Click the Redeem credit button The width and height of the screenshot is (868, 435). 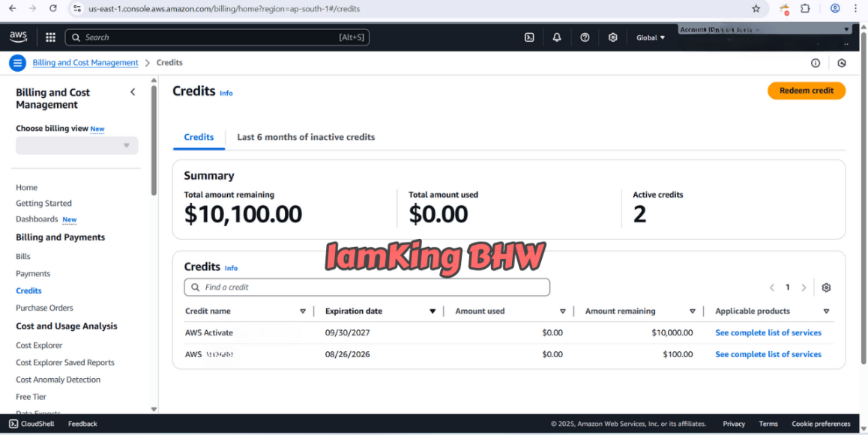tap(807, 91)
